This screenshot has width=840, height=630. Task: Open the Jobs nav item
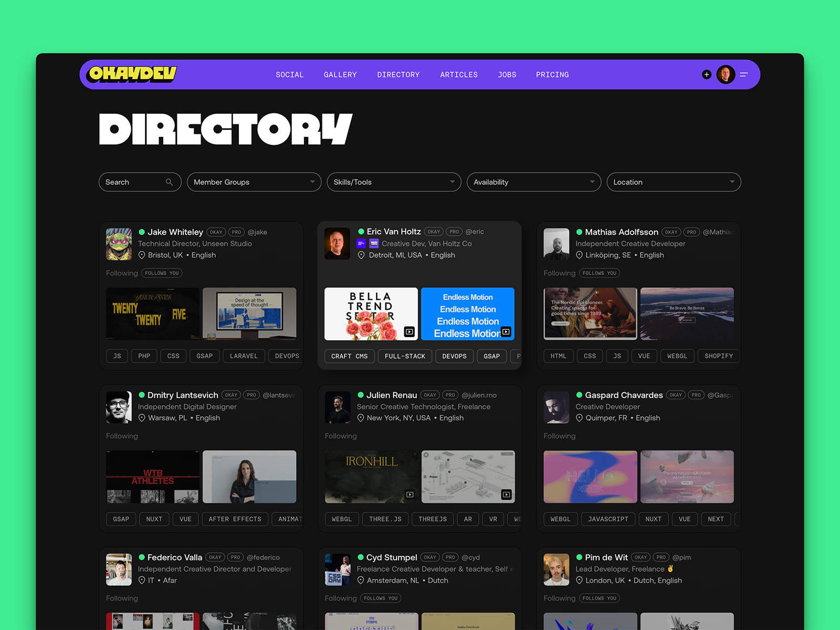(x=507, y=75)
